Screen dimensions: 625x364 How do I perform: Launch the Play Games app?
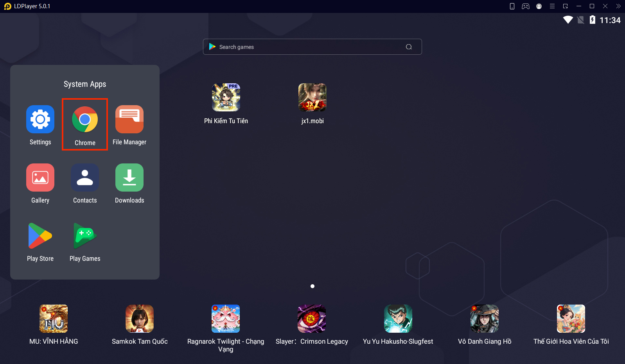pyautogui.click(x=85, y=236)
